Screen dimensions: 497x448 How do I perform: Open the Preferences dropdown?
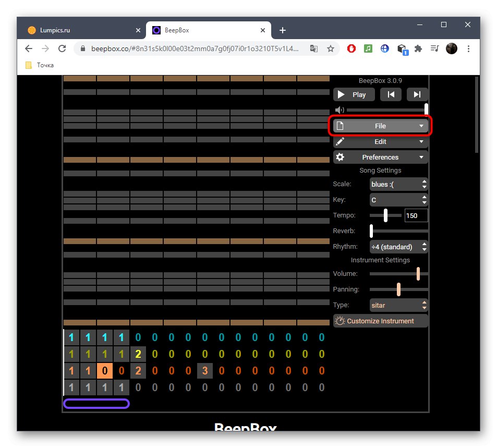[380, 158]
